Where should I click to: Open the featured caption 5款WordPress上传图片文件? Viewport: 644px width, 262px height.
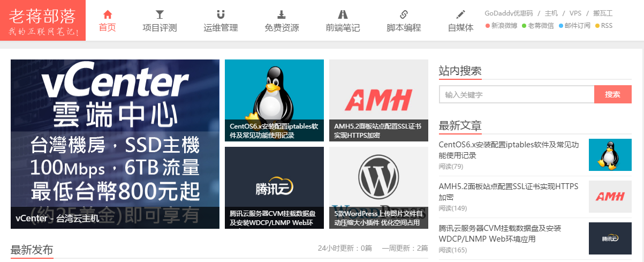(x=378, y=218)
